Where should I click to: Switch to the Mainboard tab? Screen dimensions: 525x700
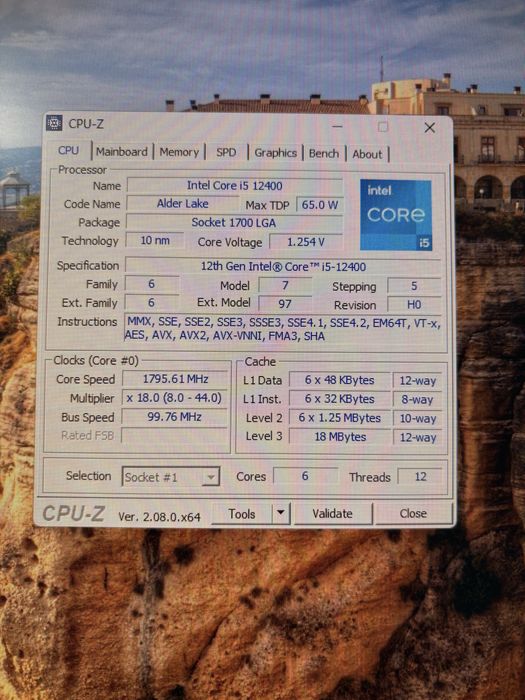click(x=121, y=152)
